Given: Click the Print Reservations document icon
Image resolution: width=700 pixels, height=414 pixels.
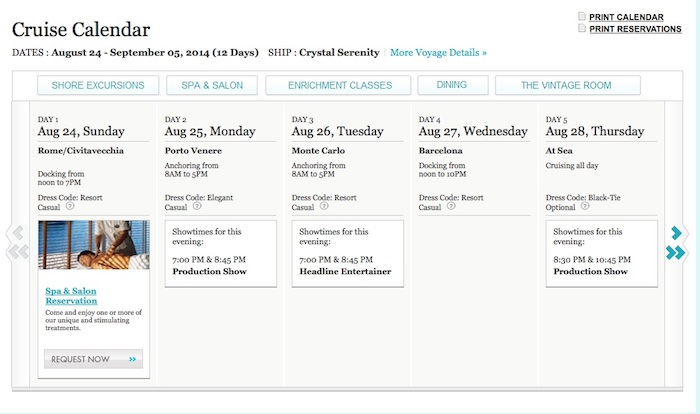Looking at the screenshot, I should pyautogui.click(x=582, y=28).
